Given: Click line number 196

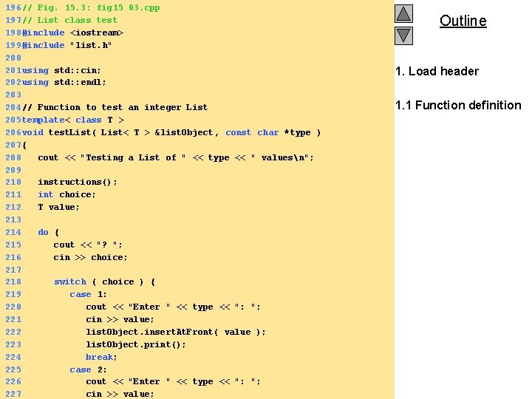Looking at the screenshot, I should pos(13,7).
